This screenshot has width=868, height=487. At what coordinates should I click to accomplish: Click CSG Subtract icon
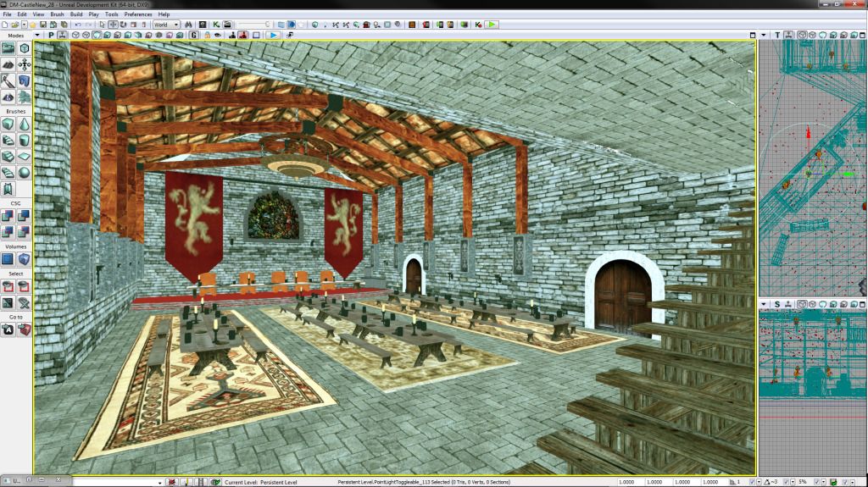[x=25, y=216]
